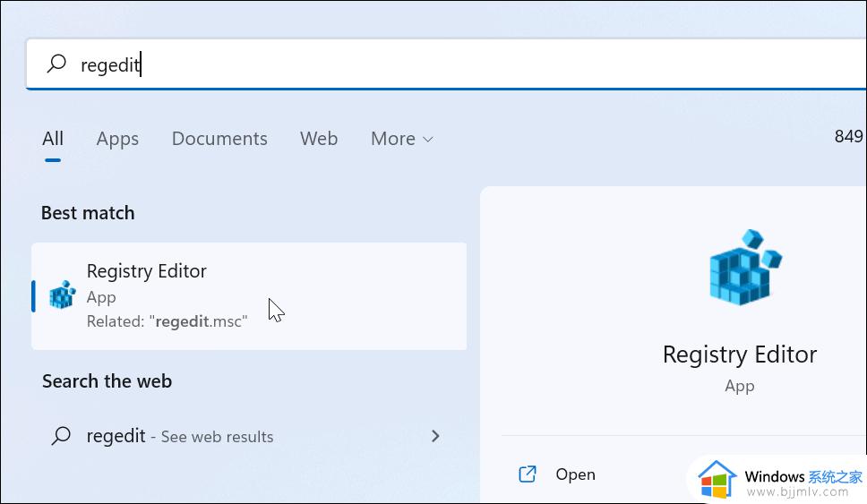Click the Search the web heading
The width and height of the screenshot is (867, 504).
[107, 381]
